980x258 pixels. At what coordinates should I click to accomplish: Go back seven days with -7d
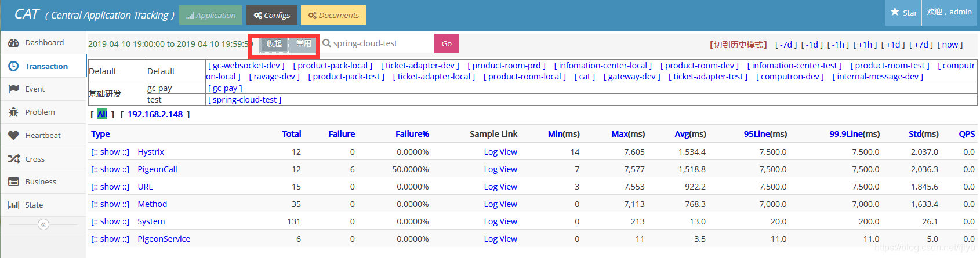tap(786, 45)
